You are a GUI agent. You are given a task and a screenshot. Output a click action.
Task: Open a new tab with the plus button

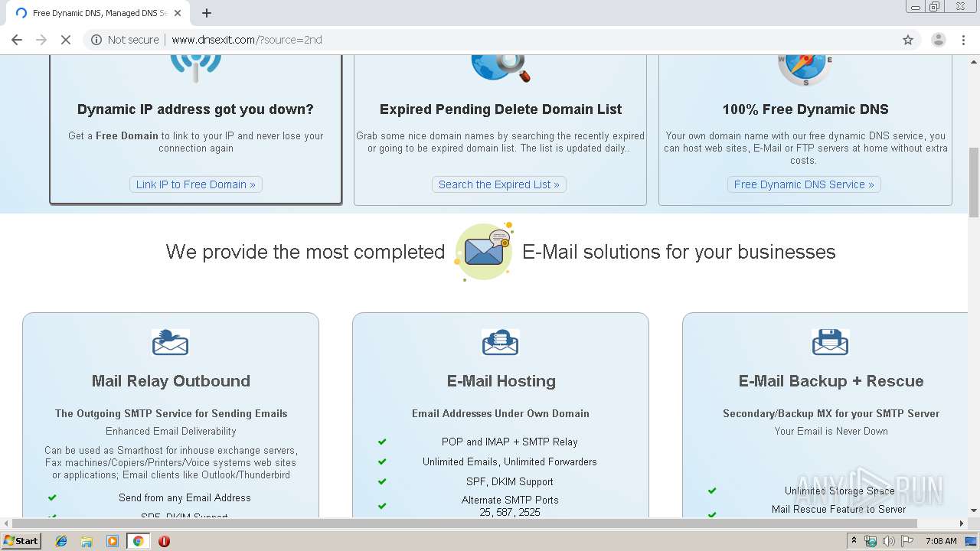[x=207, y=13]
